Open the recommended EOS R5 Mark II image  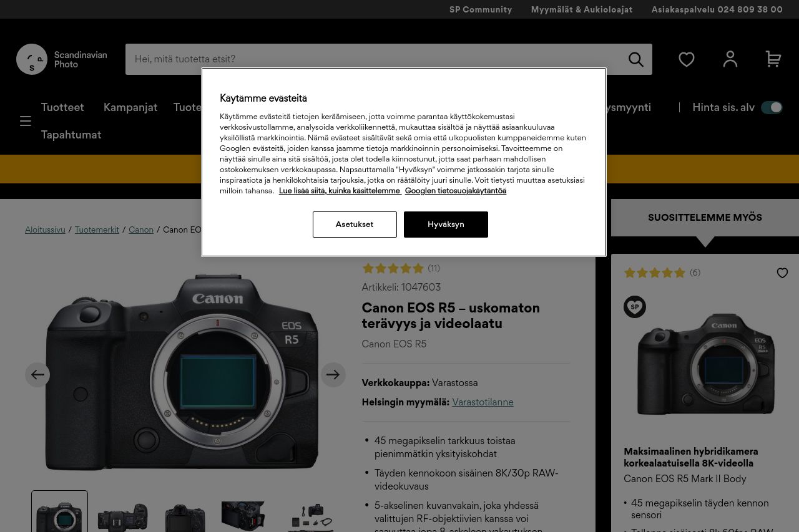705,365
